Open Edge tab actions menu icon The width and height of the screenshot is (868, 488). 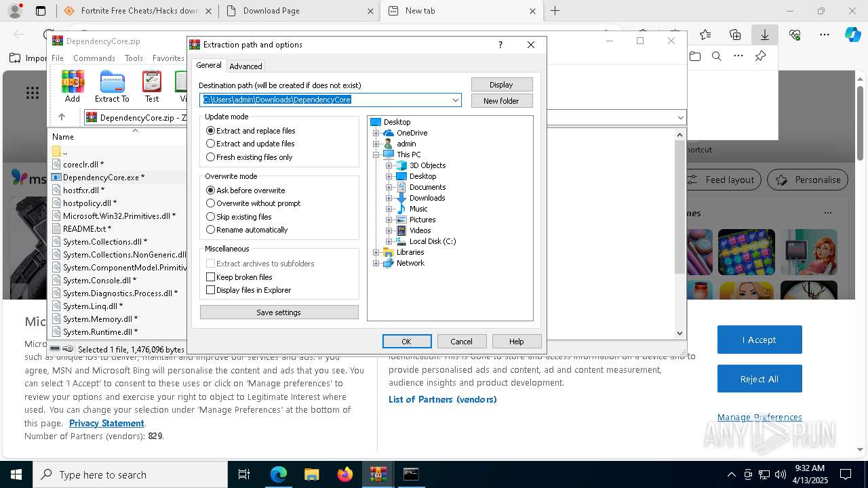[41, 11]
